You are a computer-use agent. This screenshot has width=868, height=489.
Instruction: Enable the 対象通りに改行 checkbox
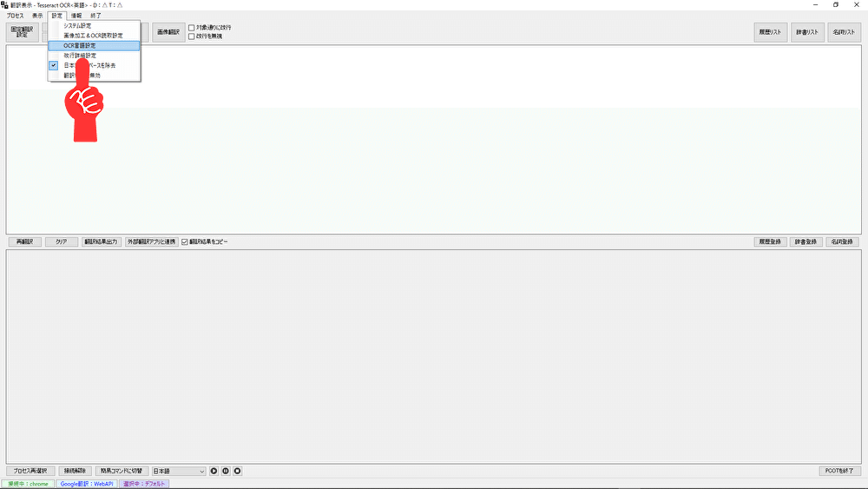192,28
